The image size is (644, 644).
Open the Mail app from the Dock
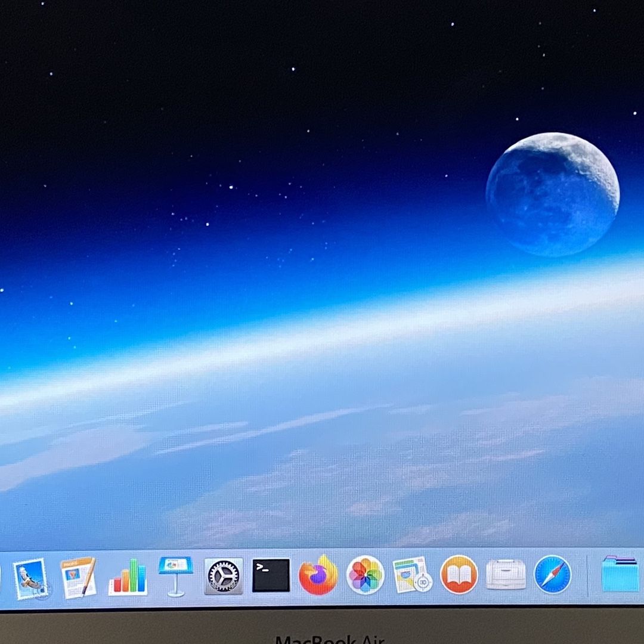(x=31, y=578)
